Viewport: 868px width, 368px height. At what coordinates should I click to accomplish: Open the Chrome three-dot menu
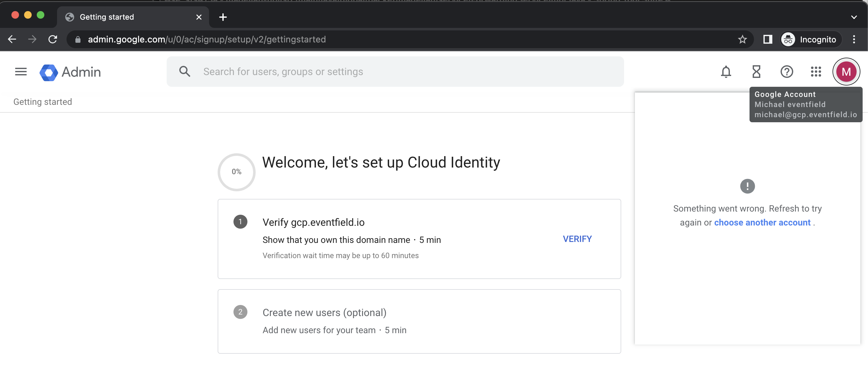(x=854, y=39)
